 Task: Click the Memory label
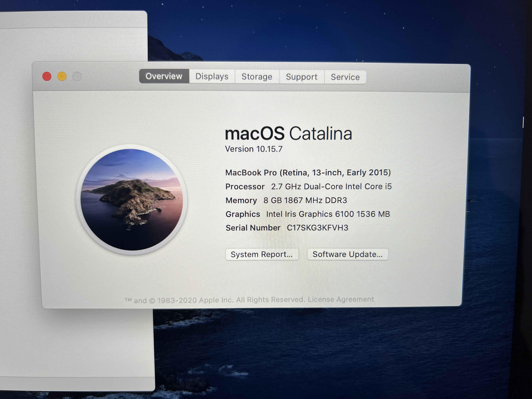(x=241, y=200)
